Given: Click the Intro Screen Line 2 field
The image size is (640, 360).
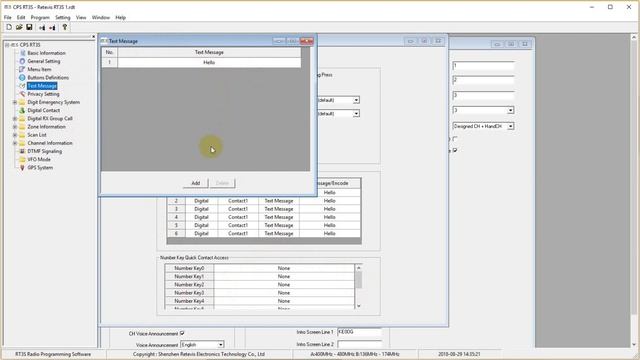Looking at the screenshot, I should (x=359, y=344).
